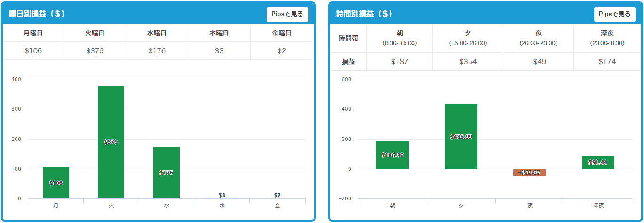The image size is (644, 223).
Task: Click the 夕 (15:00~20:00) header cell
Action: point(468,38)
